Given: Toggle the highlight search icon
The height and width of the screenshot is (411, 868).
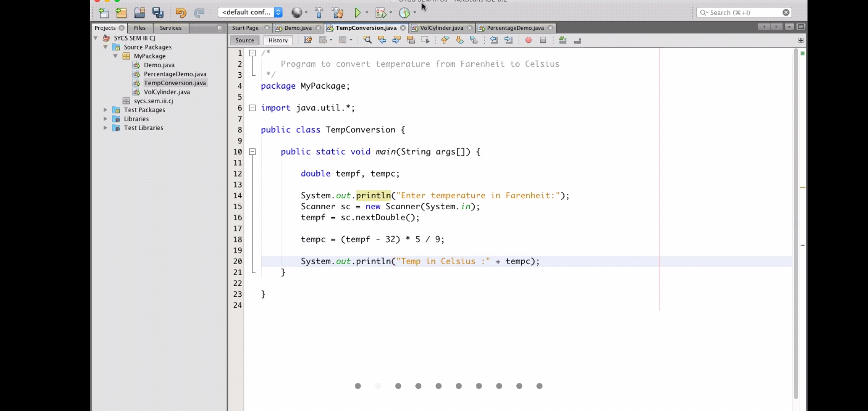Looking at the screenshot, I should click(x=411, y=40).
